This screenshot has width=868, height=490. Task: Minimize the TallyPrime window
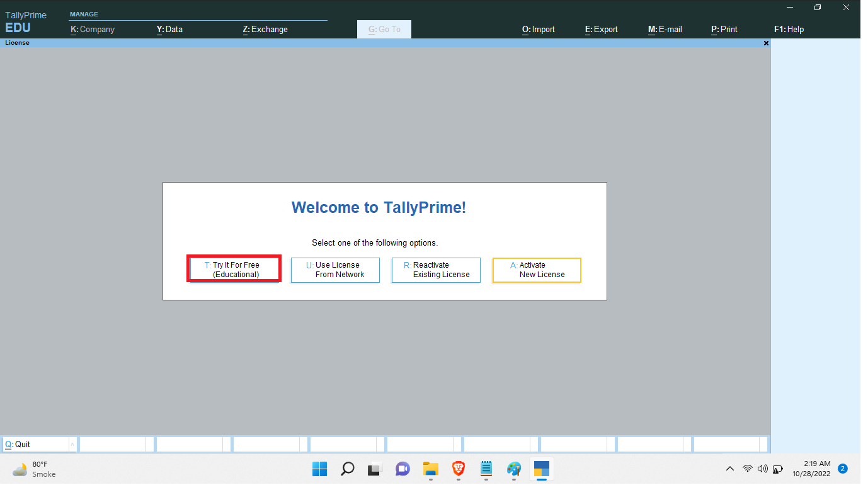point(789,7)
